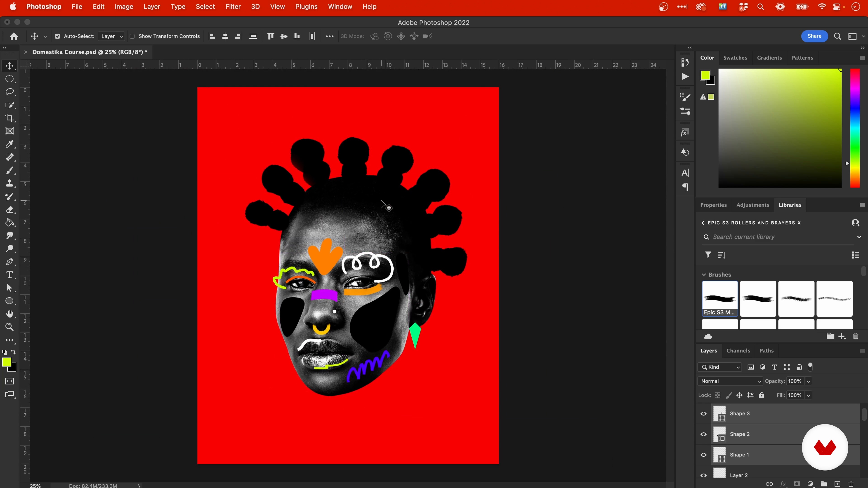Select the Eraser tool

pos(9,209)
